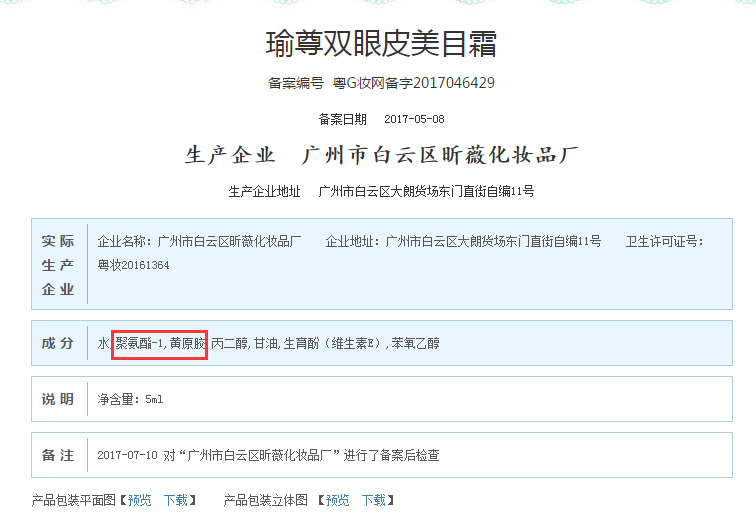756x522 pixels.
Task: Click the 实际生产企业 row label
Action: point(58,265)
